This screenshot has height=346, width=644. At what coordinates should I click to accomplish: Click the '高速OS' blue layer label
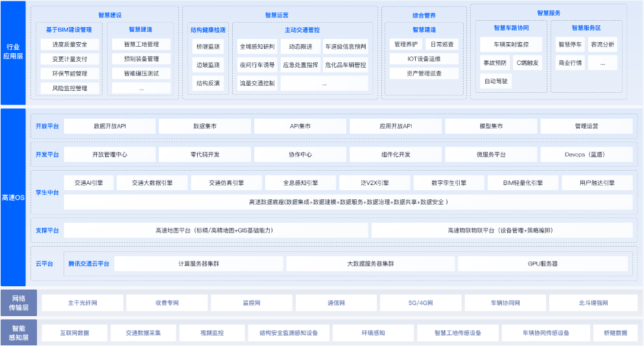point(13,197)
